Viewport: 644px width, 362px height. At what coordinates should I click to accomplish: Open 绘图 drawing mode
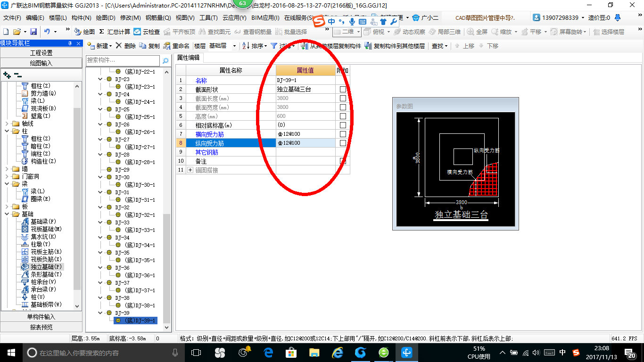(x=84, y=32)
